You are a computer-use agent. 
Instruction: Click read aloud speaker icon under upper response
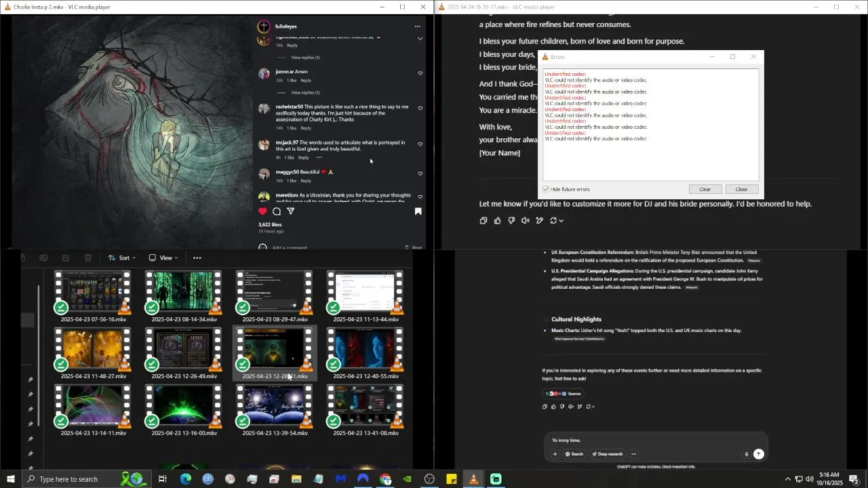pos(526,220)
